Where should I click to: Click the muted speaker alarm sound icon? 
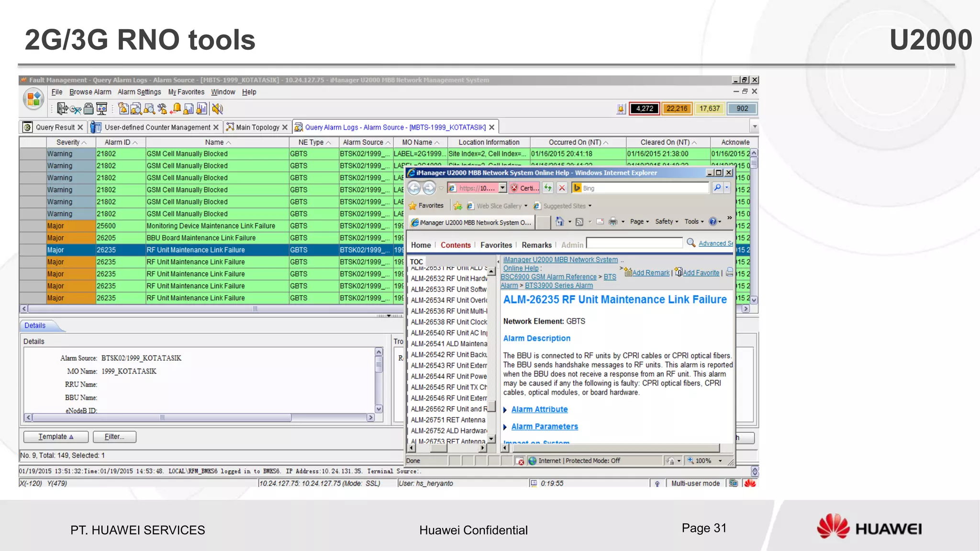(x=218, y=109)
